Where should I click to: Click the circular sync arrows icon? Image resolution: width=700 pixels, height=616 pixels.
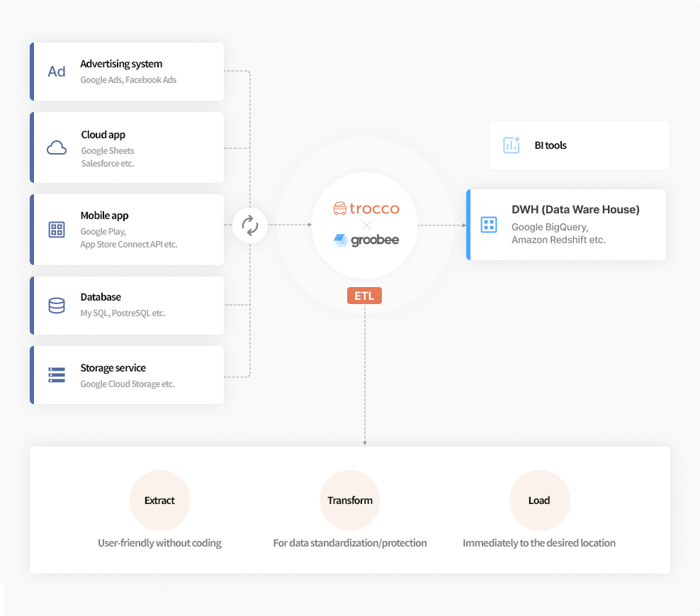point(250,225)
